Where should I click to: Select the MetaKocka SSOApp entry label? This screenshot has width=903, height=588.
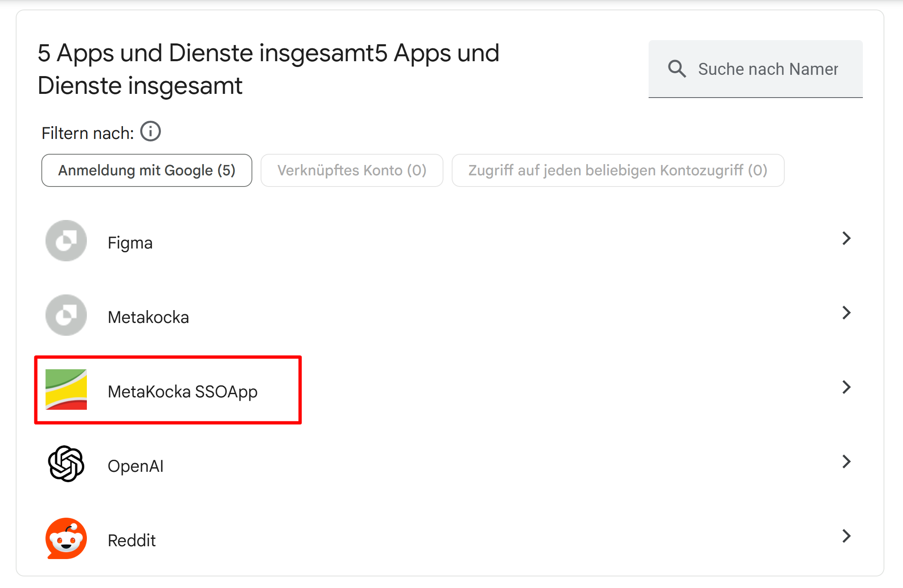click(182, 392)
